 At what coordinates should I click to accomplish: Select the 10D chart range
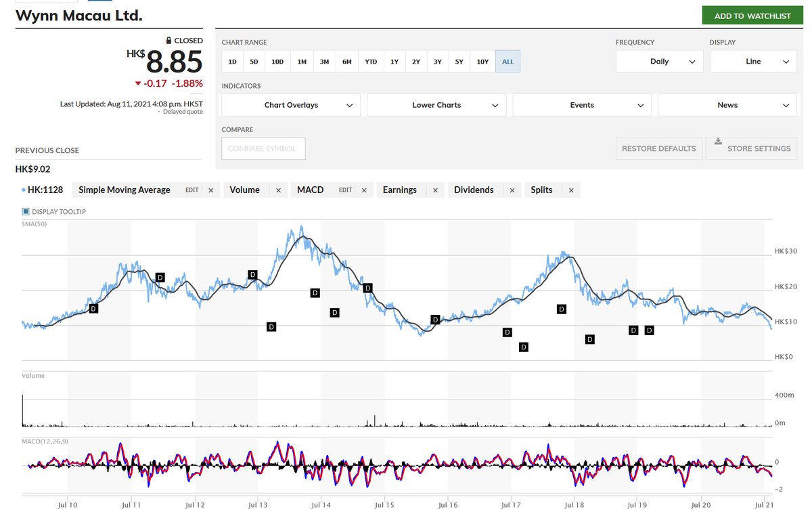coord(277,62)
